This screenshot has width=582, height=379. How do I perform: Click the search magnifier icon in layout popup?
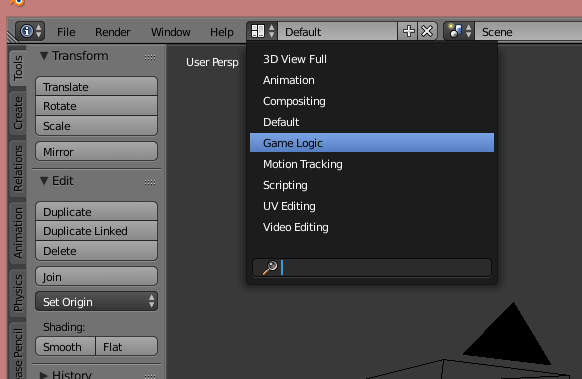(270, 267)
